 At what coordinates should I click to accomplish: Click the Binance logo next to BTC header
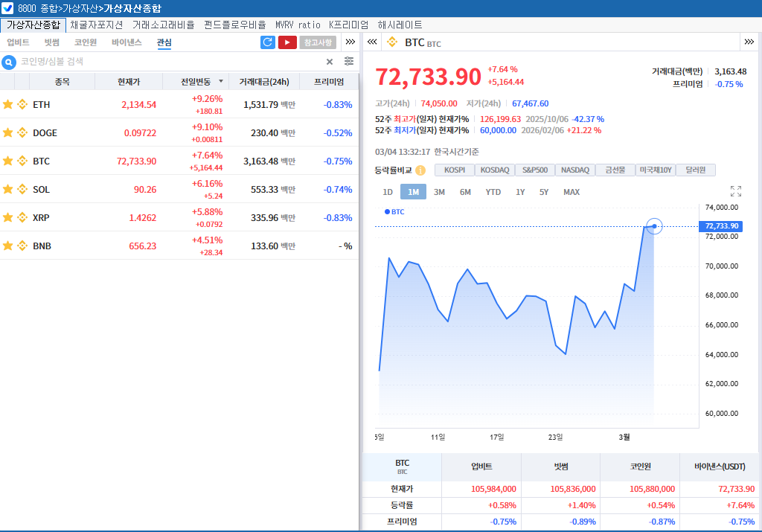click(x=392, y=42)
